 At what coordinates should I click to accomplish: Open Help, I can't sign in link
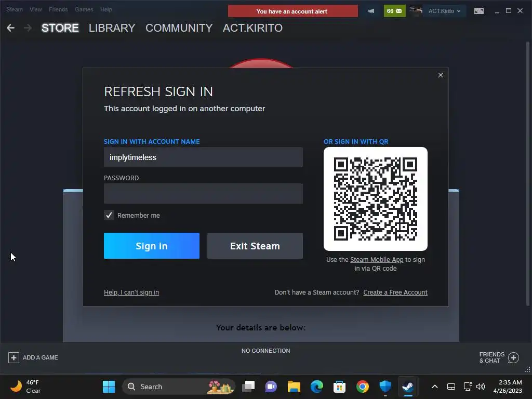131,292
